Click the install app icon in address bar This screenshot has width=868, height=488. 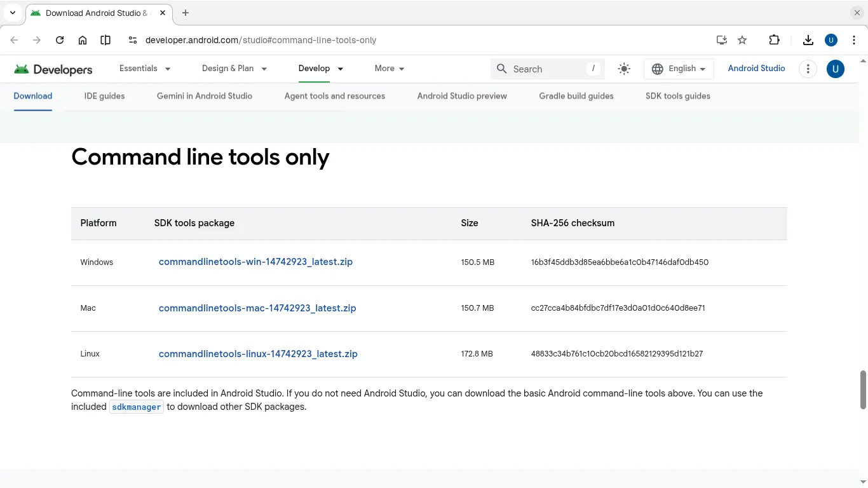point(721,40)
